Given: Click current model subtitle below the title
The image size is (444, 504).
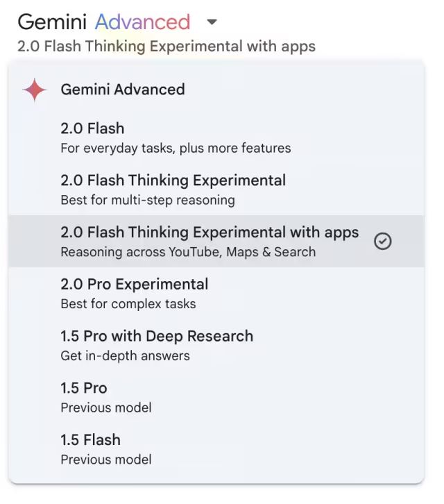Looking at the screenshot, I should click(x=166, y=47).
